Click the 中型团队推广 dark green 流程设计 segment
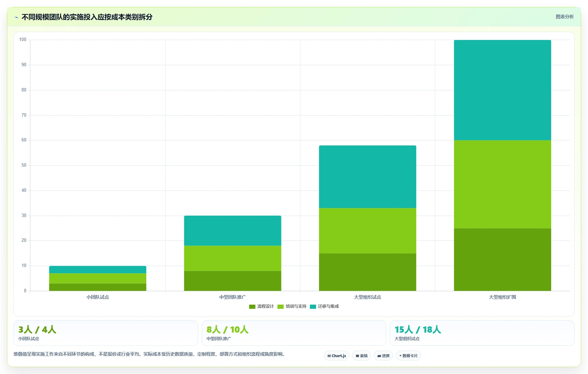The width and height of the screenshot is (588, 374). click(x=232, y=281)
